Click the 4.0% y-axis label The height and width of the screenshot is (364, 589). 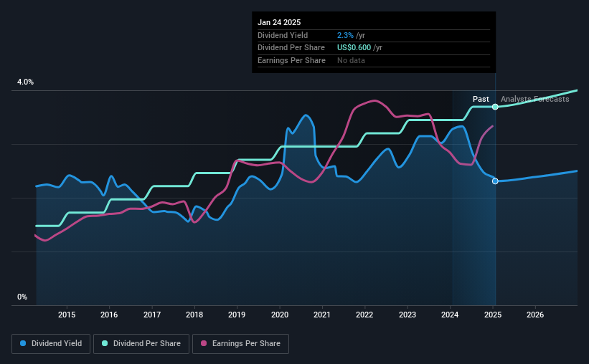[x=25, y=82]
